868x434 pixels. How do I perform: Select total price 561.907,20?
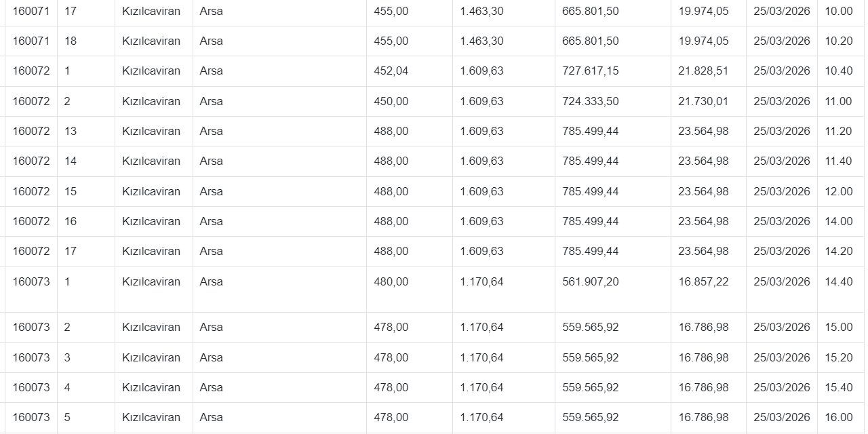coord(590,281)
